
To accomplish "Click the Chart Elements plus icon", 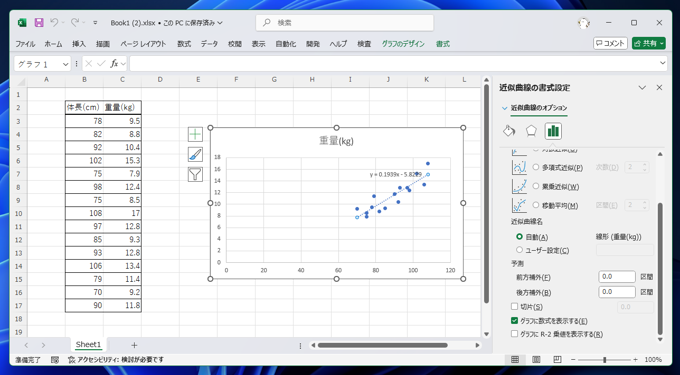I will tap(195, 134).
